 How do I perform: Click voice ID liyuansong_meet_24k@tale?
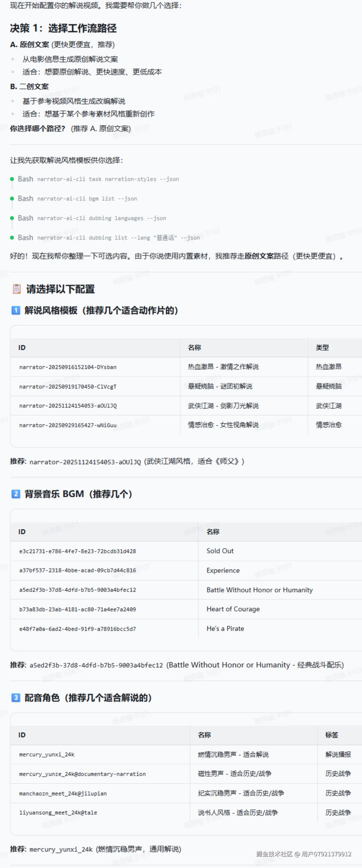58,813
